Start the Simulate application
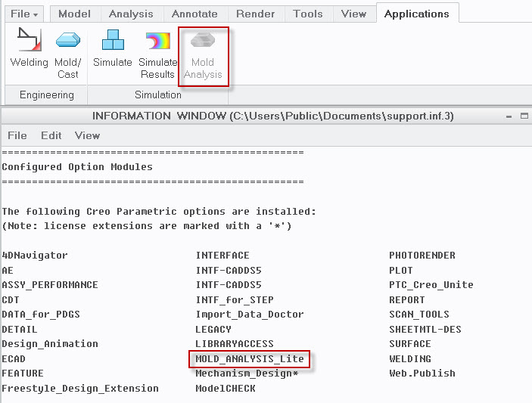 click(113, 48)
